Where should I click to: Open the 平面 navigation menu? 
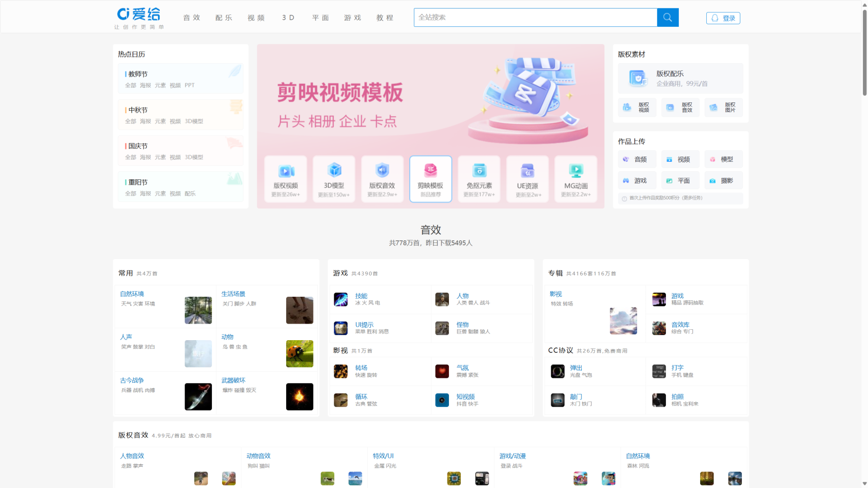[x=320, y=18]
